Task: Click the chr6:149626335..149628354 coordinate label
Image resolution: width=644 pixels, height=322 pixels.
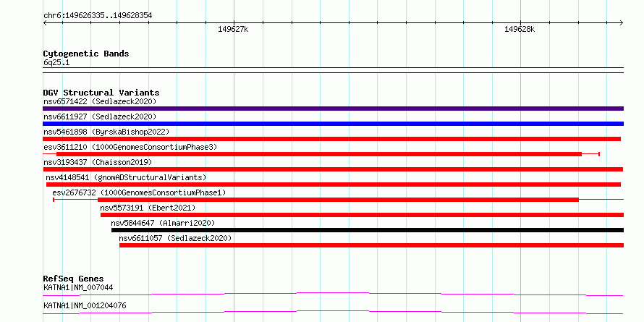Action: (x=98, y=16)
